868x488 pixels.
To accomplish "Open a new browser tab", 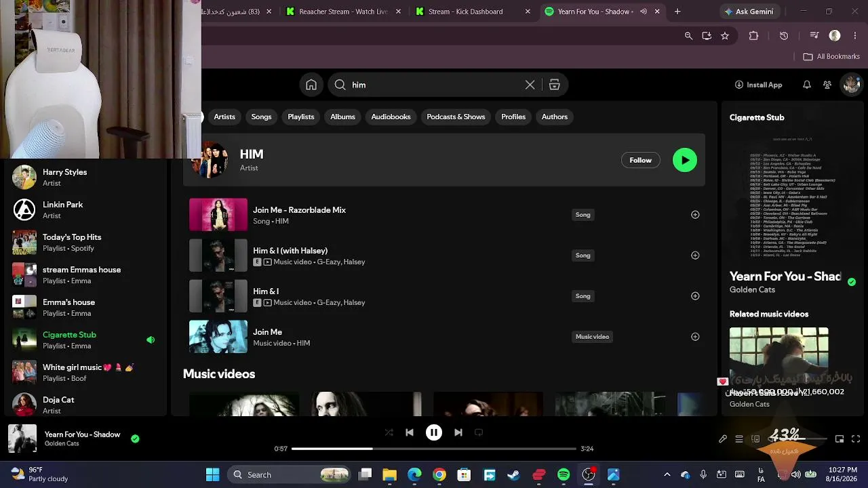I will pos(677,12).
